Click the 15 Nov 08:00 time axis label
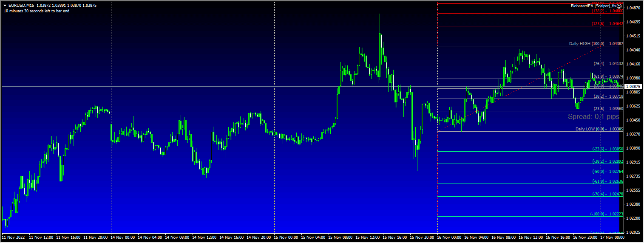 [341, 237]
